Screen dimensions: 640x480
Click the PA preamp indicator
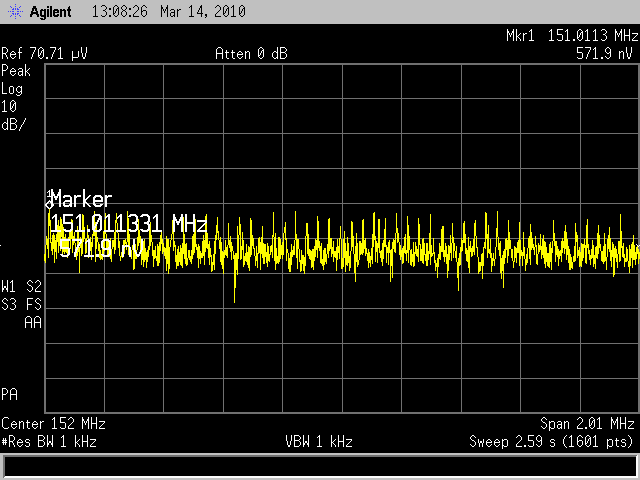[x=10, y=392]
